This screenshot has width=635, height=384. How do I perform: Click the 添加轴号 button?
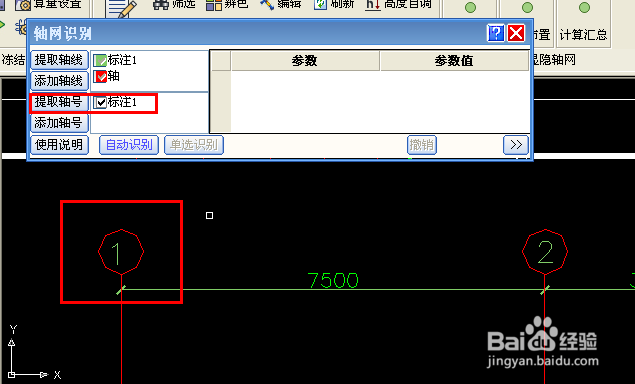pyautogui.click(x=59, y=123)
